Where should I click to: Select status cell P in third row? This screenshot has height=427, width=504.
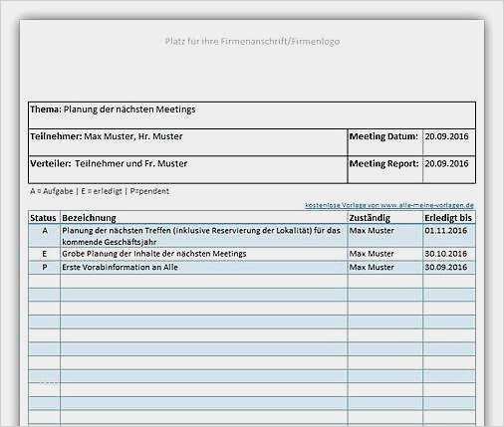(44, 268)
